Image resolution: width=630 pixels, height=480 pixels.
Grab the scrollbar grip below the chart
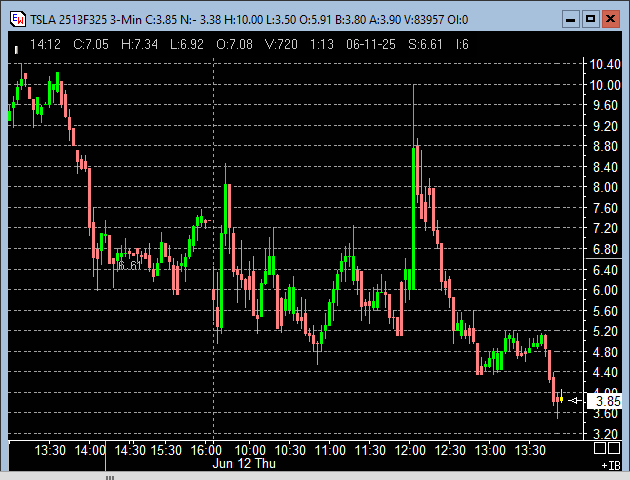pos(110,478)
